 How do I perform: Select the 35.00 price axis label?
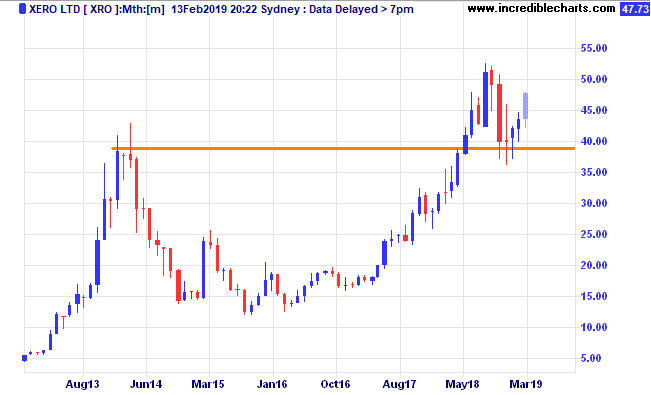coord(594,172)
